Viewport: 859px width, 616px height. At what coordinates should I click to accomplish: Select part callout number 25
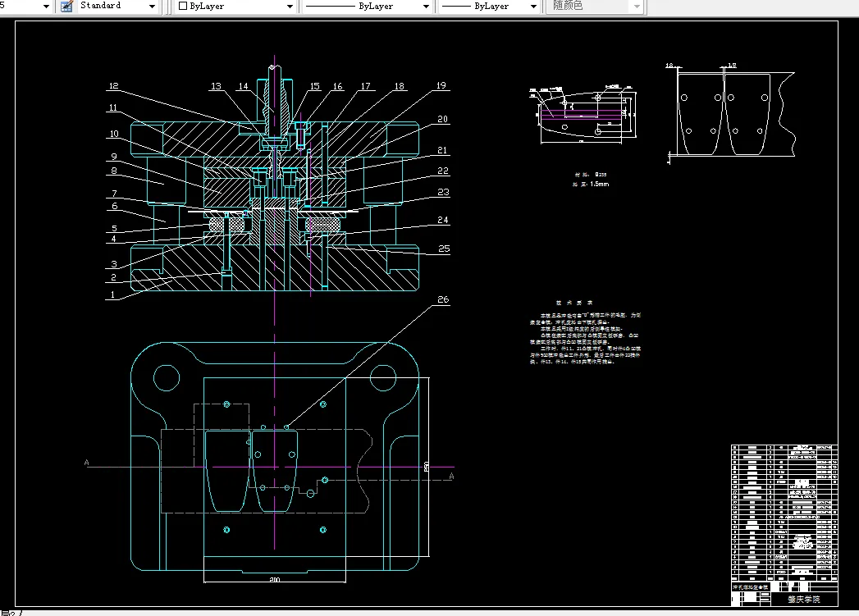[x=442, y=248]
